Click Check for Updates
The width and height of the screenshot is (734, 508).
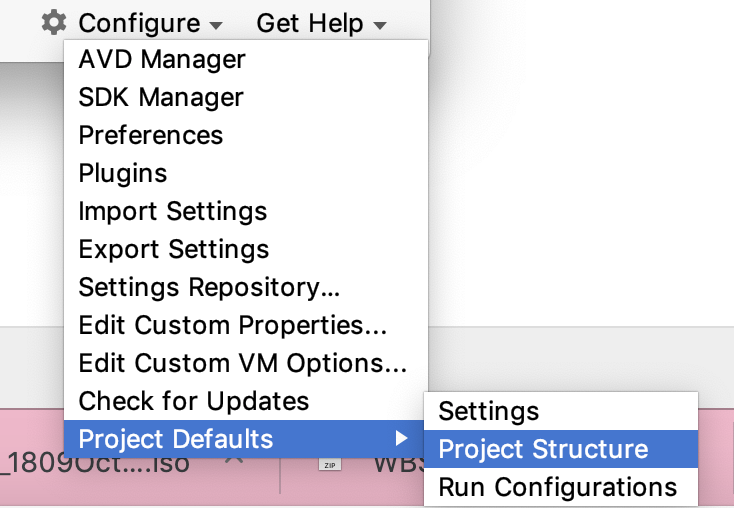(194, 401)
